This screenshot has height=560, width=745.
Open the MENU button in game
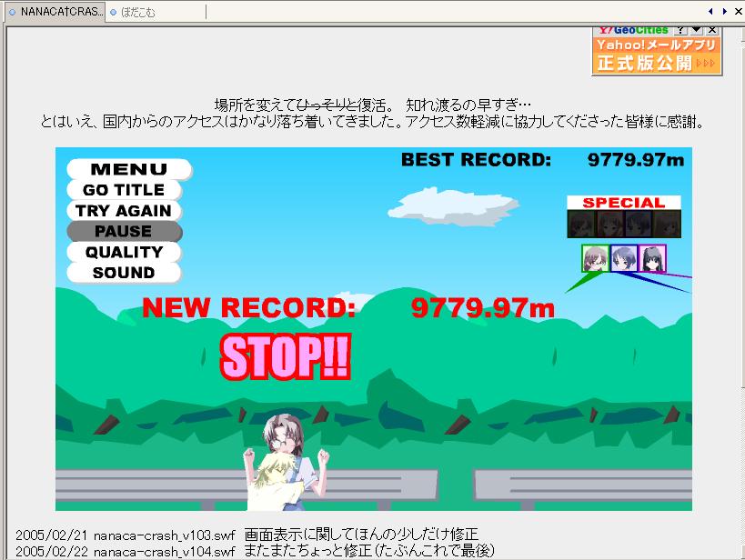129,169
